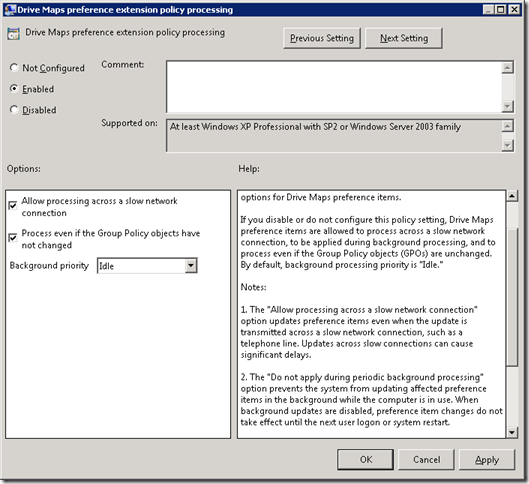The image size is (529, 484).
Task: Select the Disabled radio button
Action: 14,109
